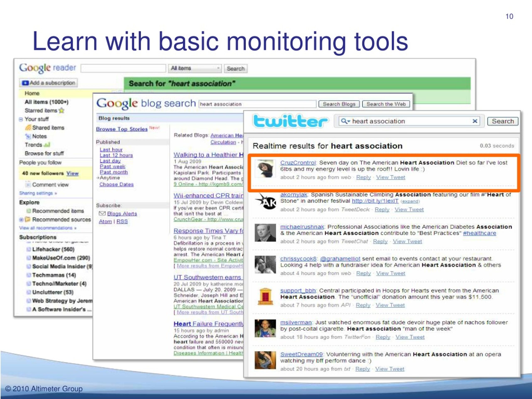The image size is (532, 399).
Task: Open msilverman's profile photo
Action: click(265, 328)
